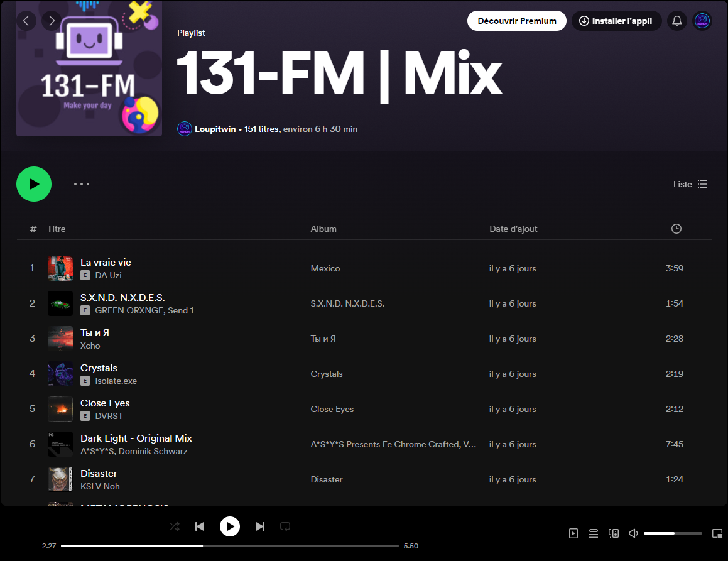Open the playlist more options menu
728x561 pixels.
(82, 184)
